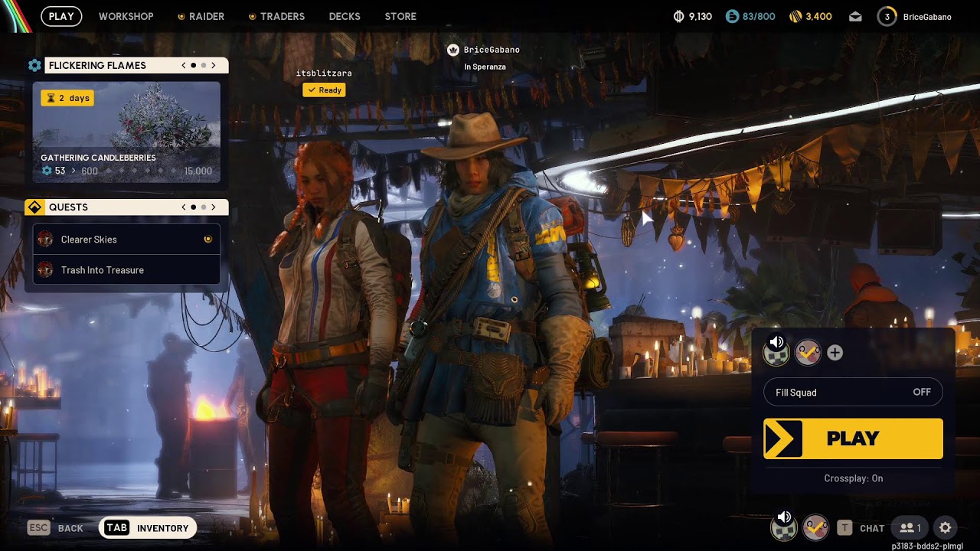Mute the first squad member avatar in play panel
The height and width of the screenshot is (551, 980).
[x=778, y=350]
